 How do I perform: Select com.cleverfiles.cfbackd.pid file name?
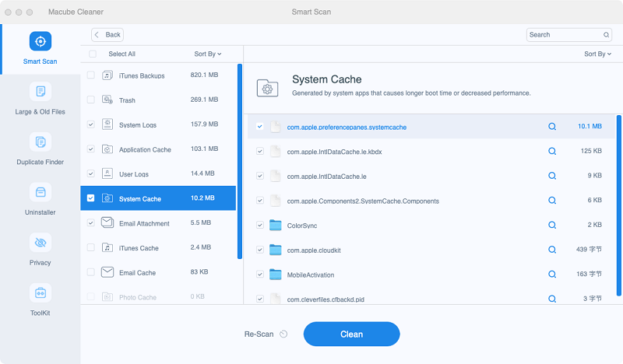pos(326,299)
